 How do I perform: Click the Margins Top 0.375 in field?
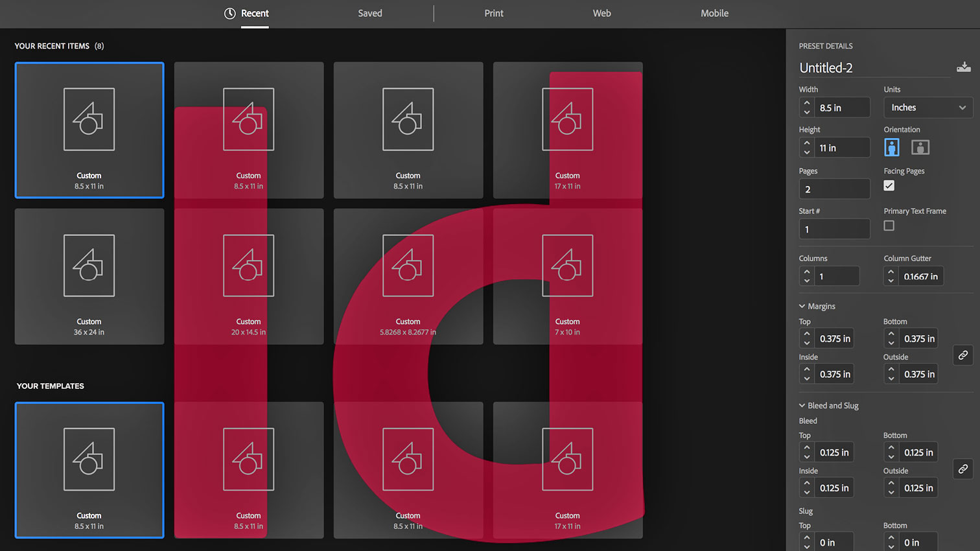(x=834, y=338)
